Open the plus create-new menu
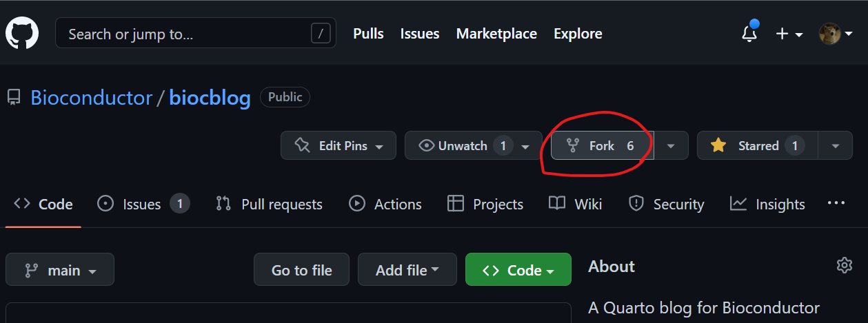The image size is (868, 323). pyautogui.click(x=789, y=34)
